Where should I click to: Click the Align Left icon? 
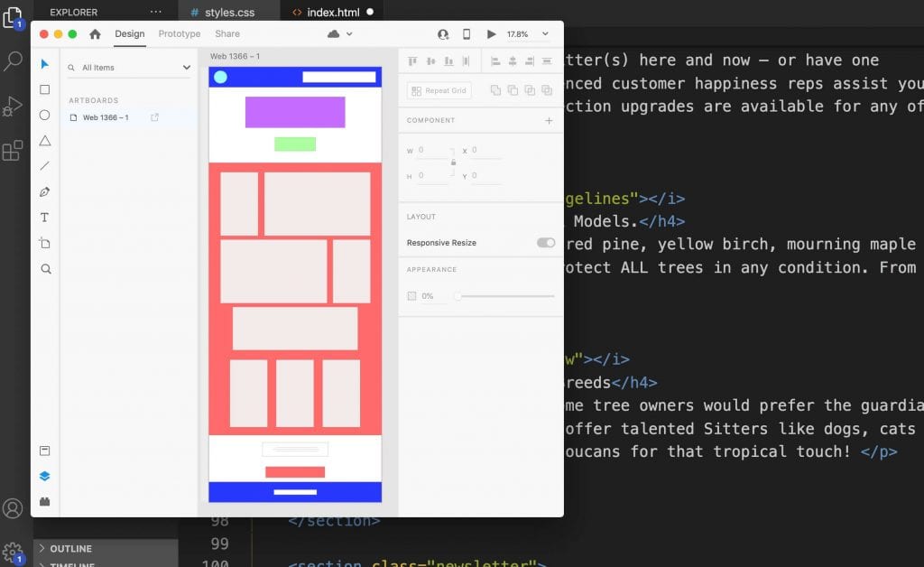pos(495,61)
